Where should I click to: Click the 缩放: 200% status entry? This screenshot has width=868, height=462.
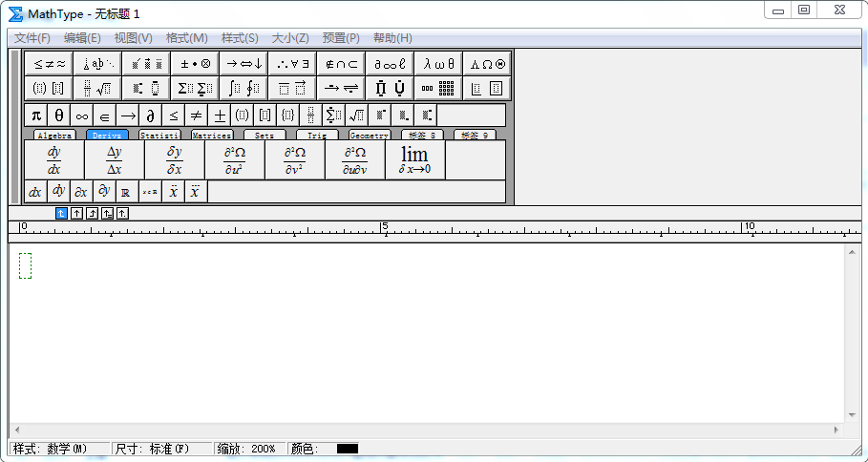(249, 449)
